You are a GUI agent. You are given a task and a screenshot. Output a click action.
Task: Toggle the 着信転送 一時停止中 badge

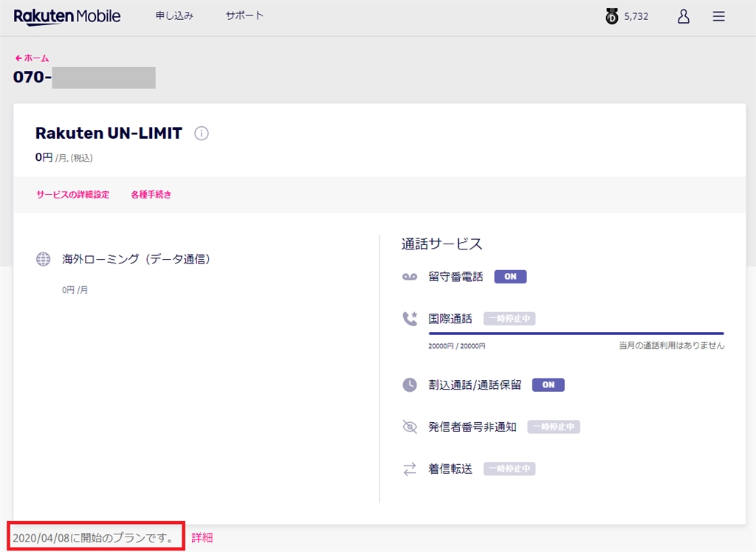(x=509, y=469)
